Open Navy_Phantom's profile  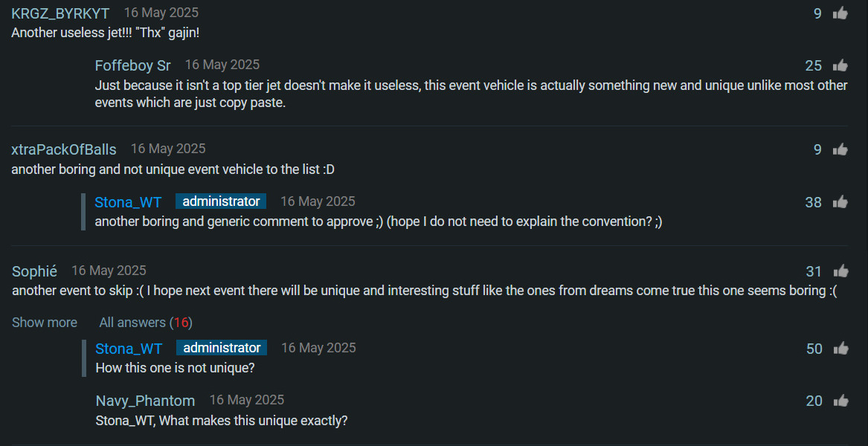(145, 401)
